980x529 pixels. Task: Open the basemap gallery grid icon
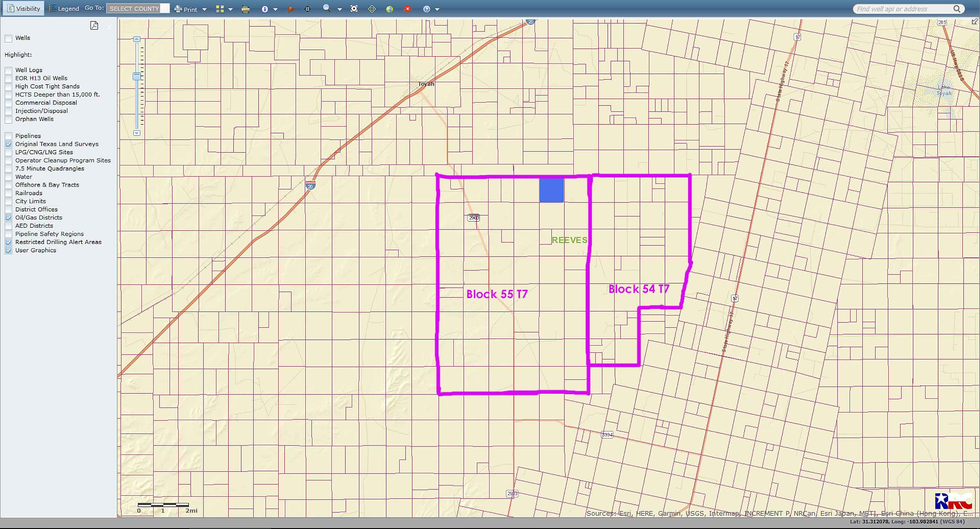220,9
